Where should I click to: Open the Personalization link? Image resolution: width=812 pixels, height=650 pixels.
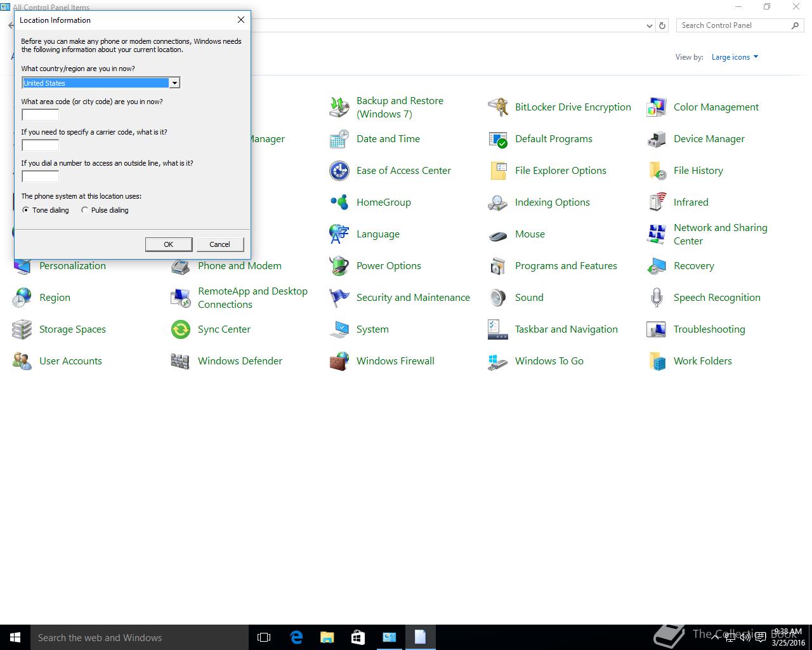tap(72, 266)
